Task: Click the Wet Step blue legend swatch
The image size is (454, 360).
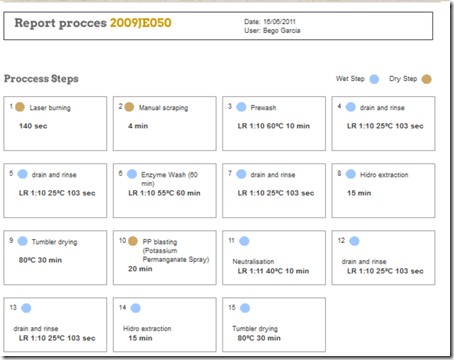Action: [x=374, y=79]
